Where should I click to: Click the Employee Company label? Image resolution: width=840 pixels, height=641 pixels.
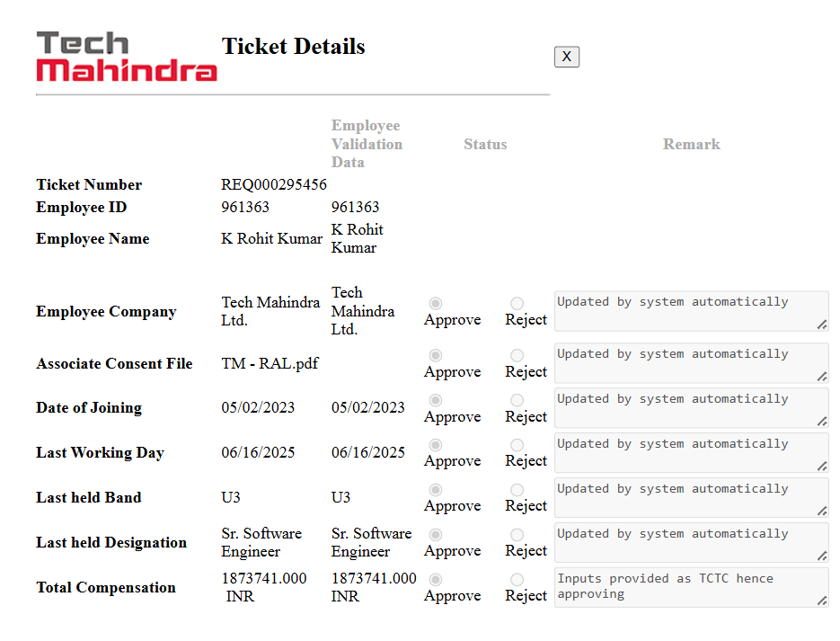106,311
